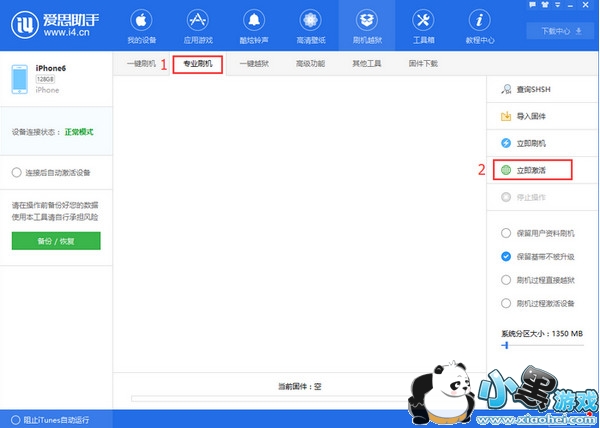Open the 下载中心 download center
This screenshot has width=600, height=428.
[x=561, y=31]
